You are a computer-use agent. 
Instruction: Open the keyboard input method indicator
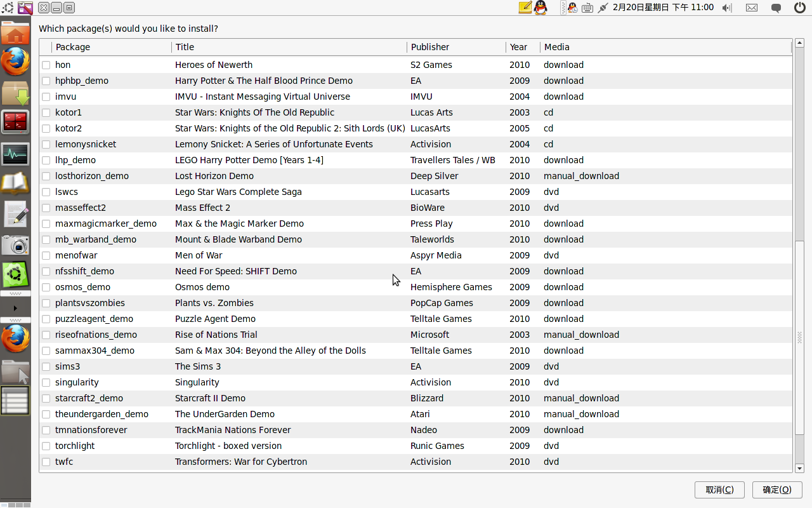pos(587,8)
